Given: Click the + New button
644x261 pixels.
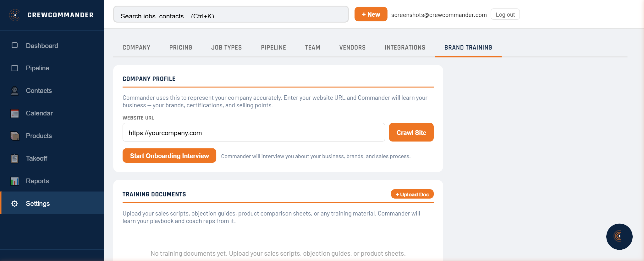Looking at the screenshot, I should pyautogui.click(x=371, y=14).
